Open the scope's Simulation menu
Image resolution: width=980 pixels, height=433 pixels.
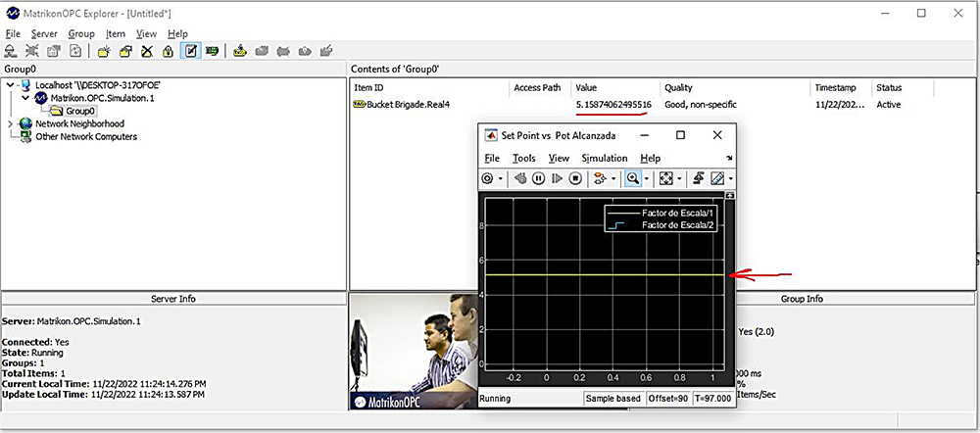click(605, 158)
